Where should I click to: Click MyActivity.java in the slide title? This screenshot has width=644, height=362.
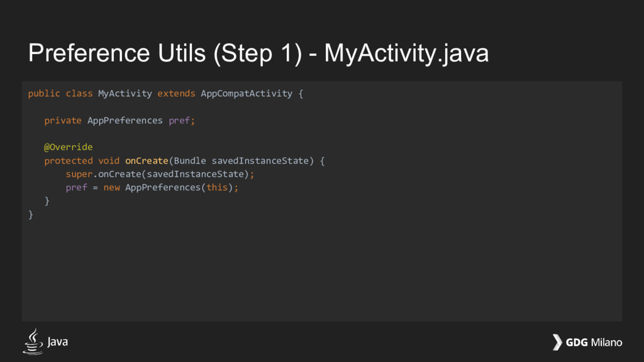click(407, 53)
